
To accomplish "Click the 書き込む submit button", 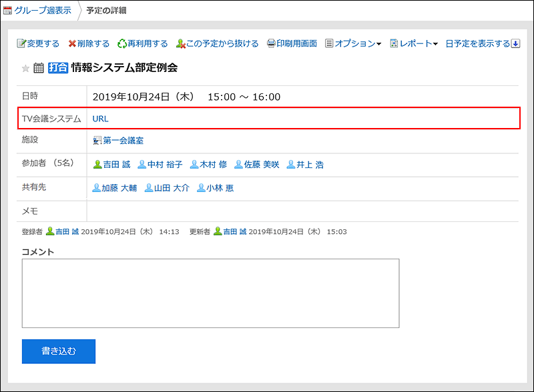I will coord(59,351).
